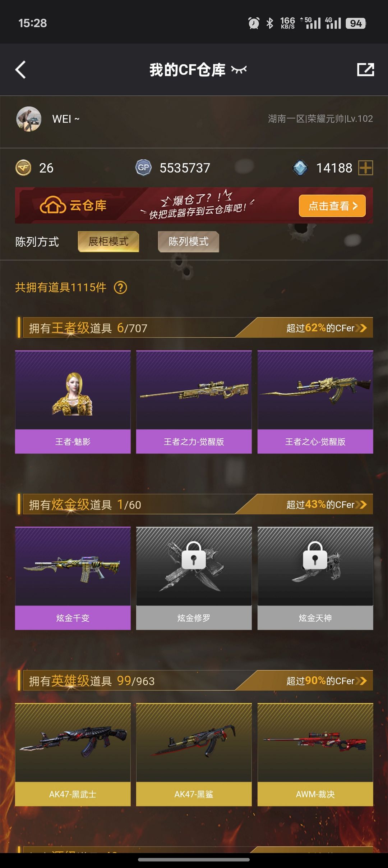Open the share icon at top right
This screenshot has height=868, width=388.
point(365,70)
